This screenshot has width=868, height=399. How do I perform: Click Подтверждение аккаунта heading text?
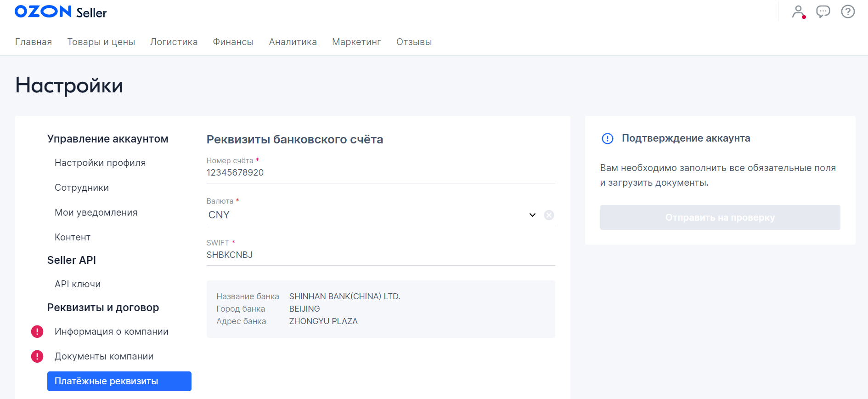(x=686, y=138)
